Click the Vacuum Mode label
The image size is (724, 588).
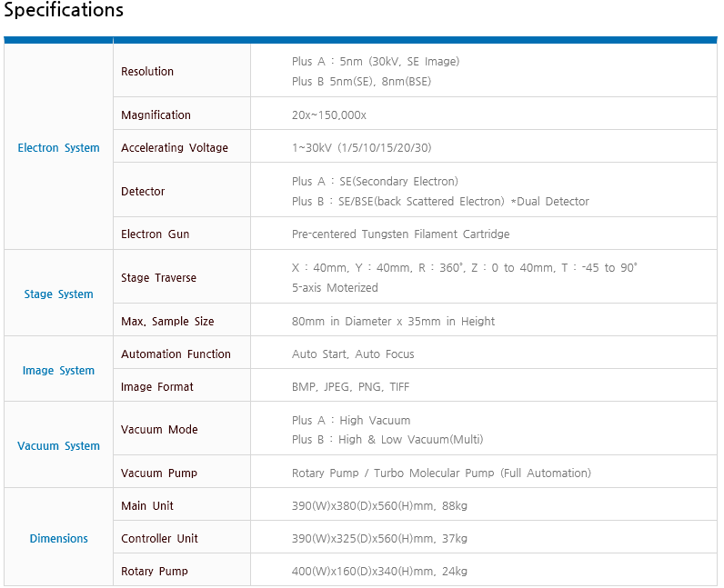[159, 429]
